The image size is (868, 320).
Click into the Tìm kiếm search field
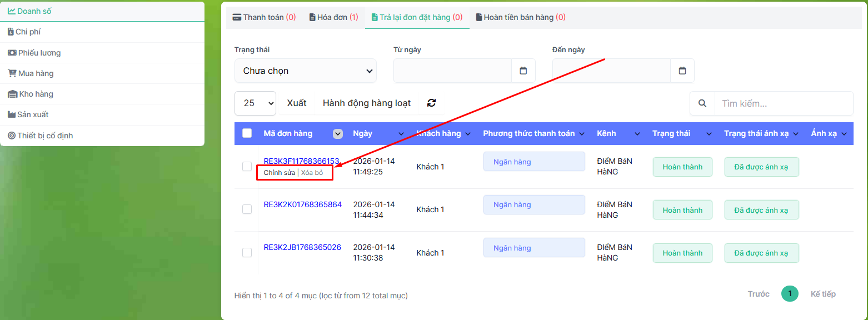783,103
